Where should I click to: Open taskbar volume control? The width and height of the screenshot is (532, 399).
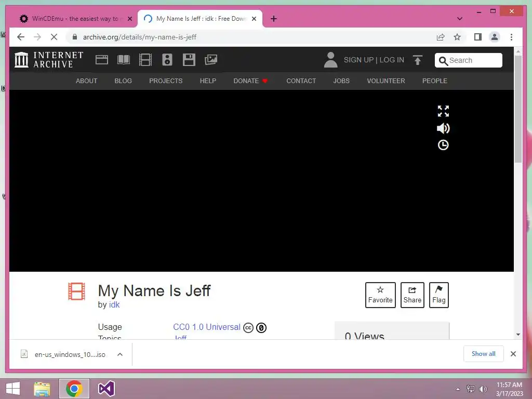click(x=483, y=389)
